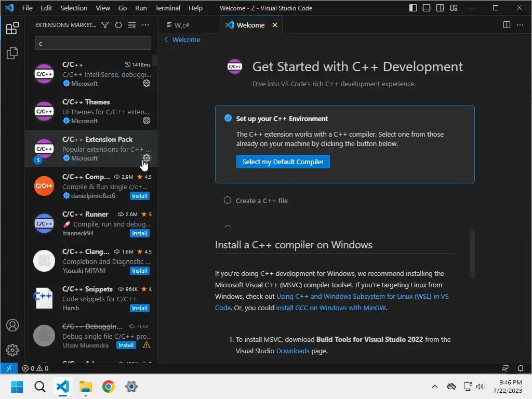Image resolution: width=532 pixels, height=399 pixels.
Task: Open the Explorer view in activity bar
Action: pos(12,53)
